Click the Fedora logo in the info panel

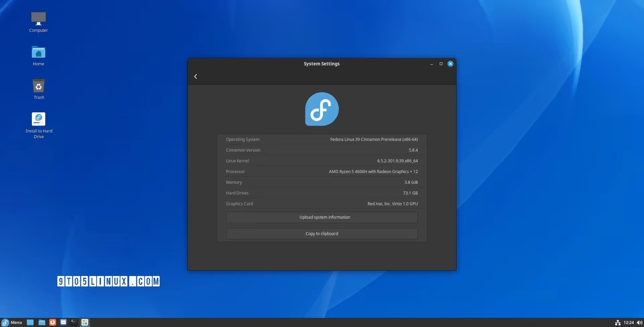pos(322,109)
